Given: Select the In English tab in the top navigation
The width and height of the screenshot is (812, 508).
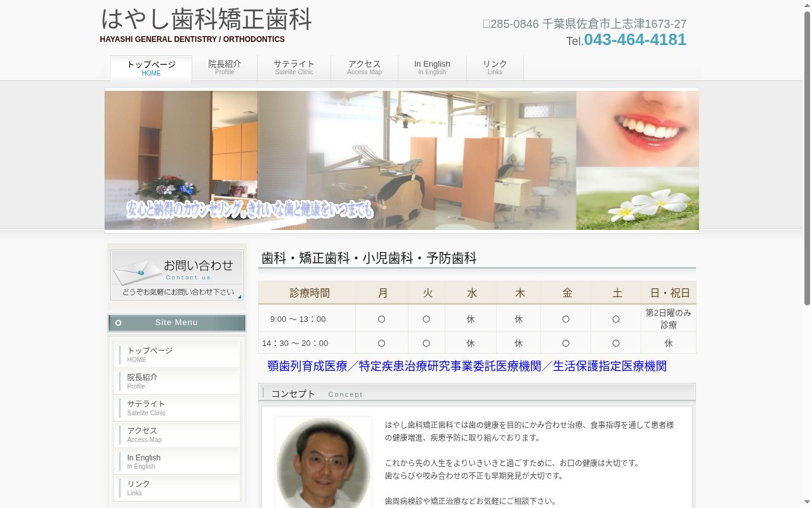Looking at the screenshot, I should click(x=432, y=68).
